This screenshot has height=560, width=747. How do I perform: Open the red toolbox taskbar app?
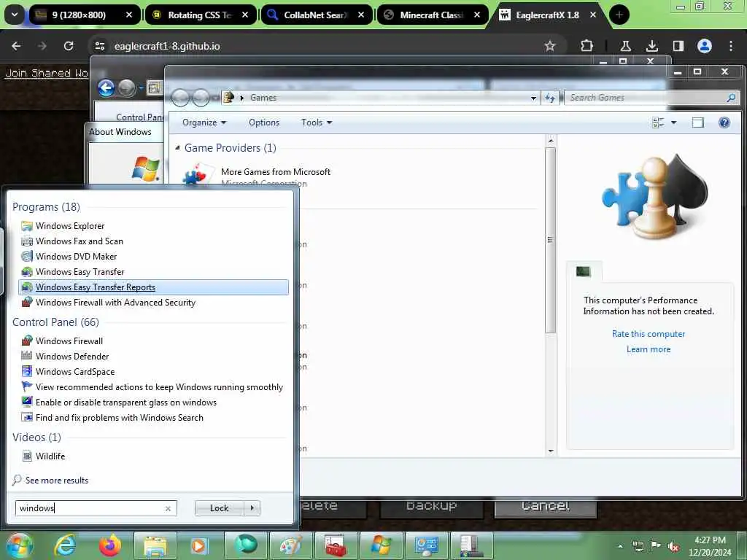[x=336, y=545]
